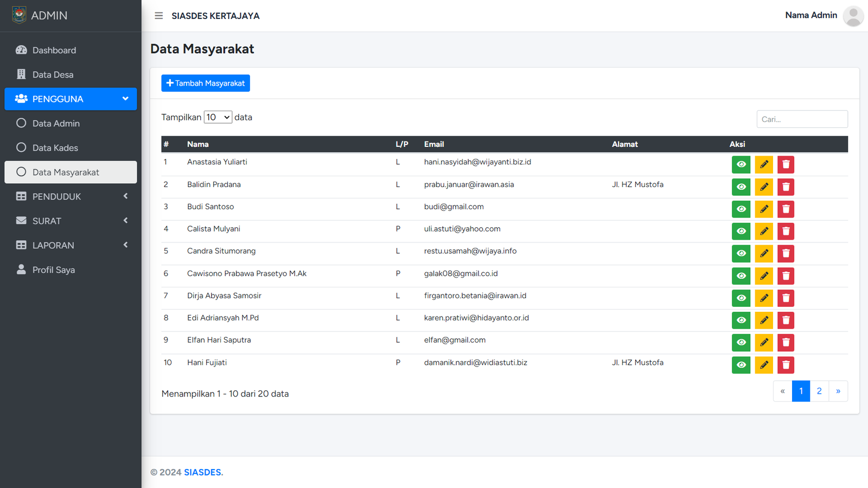Delete Hani Fujiati using the trash icon

tap(786, 365)
